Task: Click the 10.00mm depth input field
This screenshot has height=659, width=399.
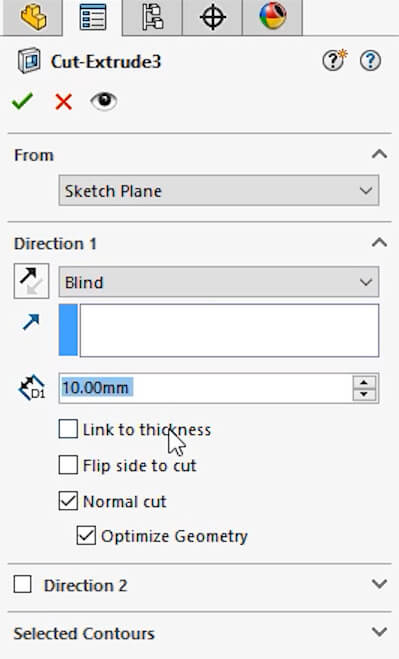Action: pos(205,387)
